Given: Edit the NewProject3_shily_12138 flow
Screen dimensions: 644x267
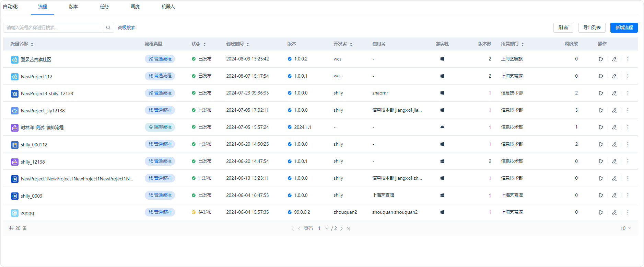Looking at the screenshot, I should [x=614, y=93].
